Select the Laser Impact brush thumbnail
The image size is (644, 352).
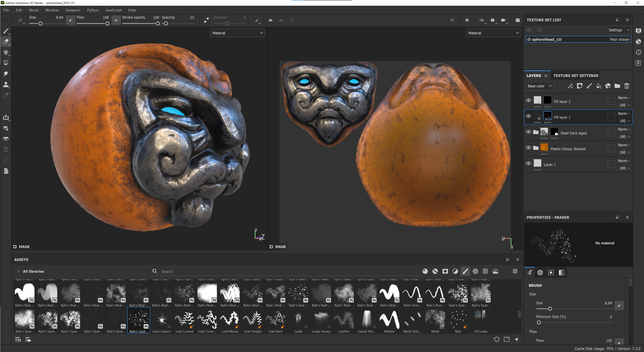pyautogui.click(x=162, y=320)
